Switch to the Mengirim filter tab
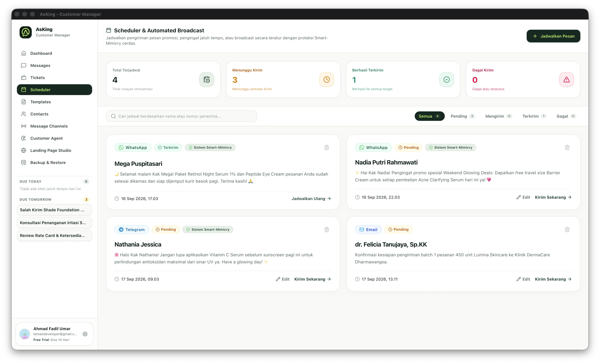The height and width of the screenshot is (364, 600). tap(498, 116)
